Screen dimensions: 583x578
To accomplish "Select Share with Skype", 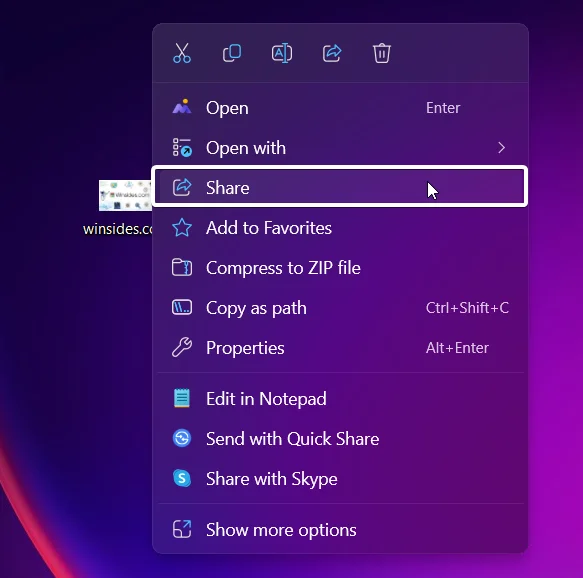I will click(340, 479).
